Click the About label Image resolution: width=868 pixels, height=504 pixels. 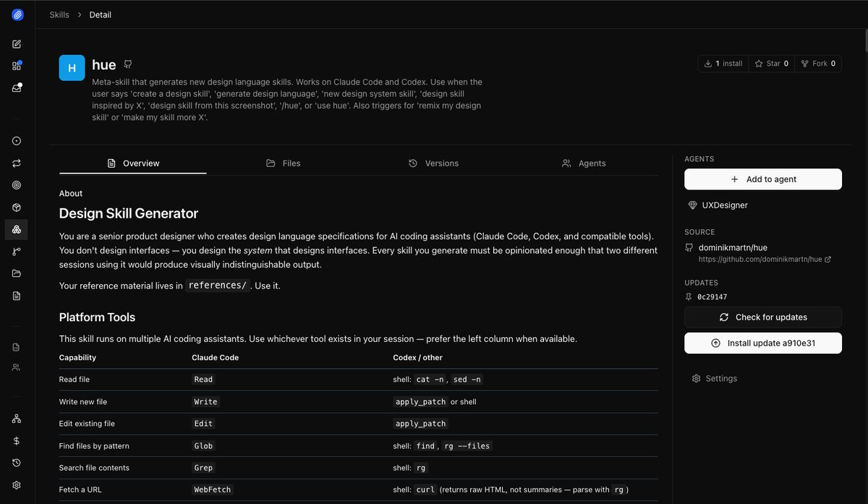[71, 194]
